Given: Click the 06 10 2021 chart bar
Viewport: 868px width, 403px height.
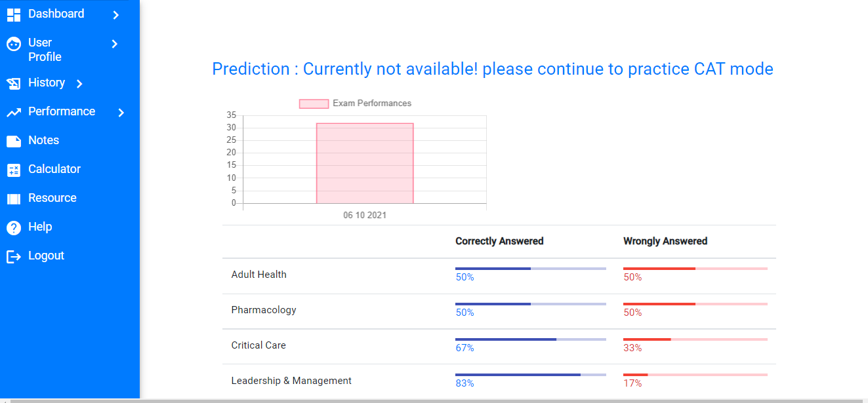Looking at the screenshot, I should click(365, 163).
